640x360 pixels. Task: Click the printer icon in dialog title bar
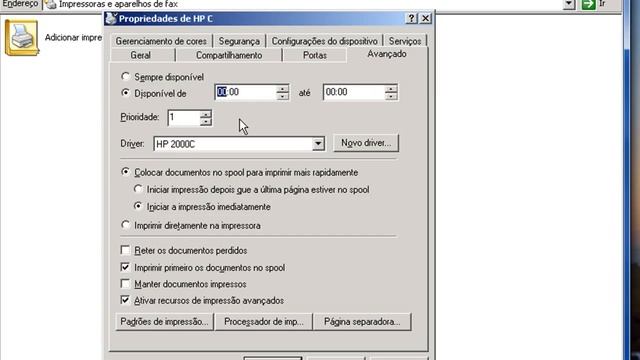(x=111, y=18)
